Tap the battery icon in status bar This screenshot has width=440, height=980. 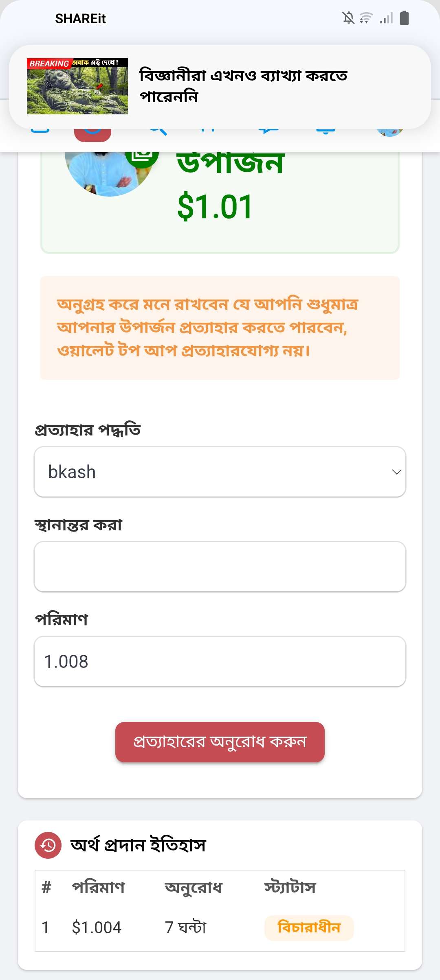point(404,18)
